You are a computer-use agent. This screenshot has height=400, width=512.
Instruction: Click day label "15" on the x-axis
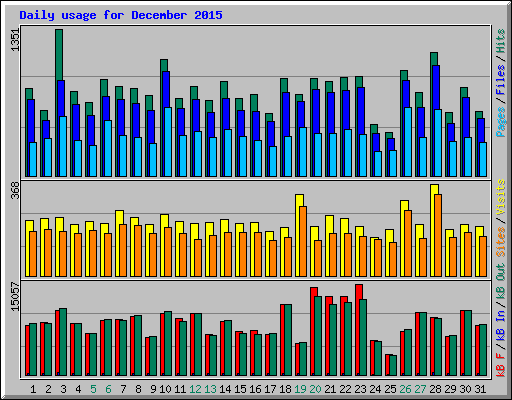point(240,389)
